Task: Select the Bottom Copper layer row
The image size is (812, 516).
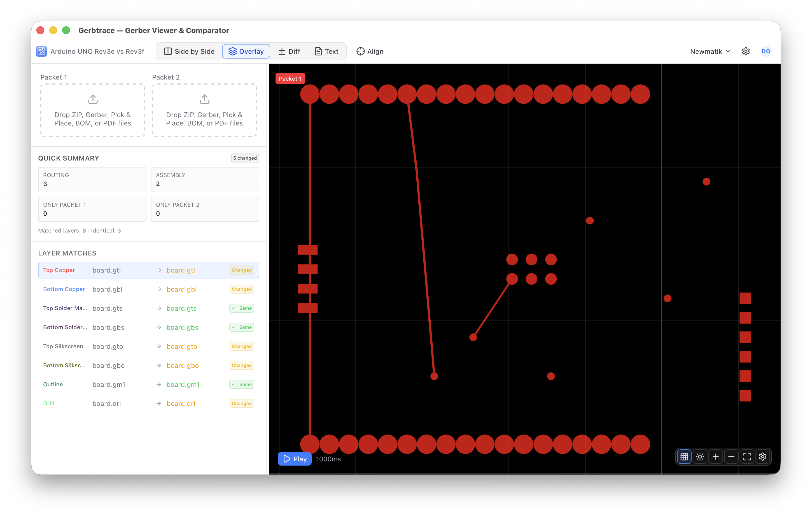Action: (x=148, y=289)
